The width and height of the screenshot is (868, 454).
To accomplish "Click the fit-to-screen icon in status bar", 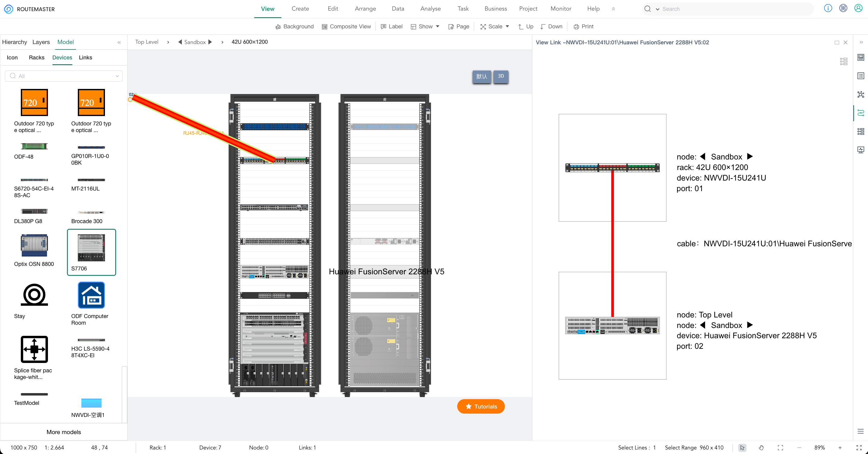I will tap(781, 448).
